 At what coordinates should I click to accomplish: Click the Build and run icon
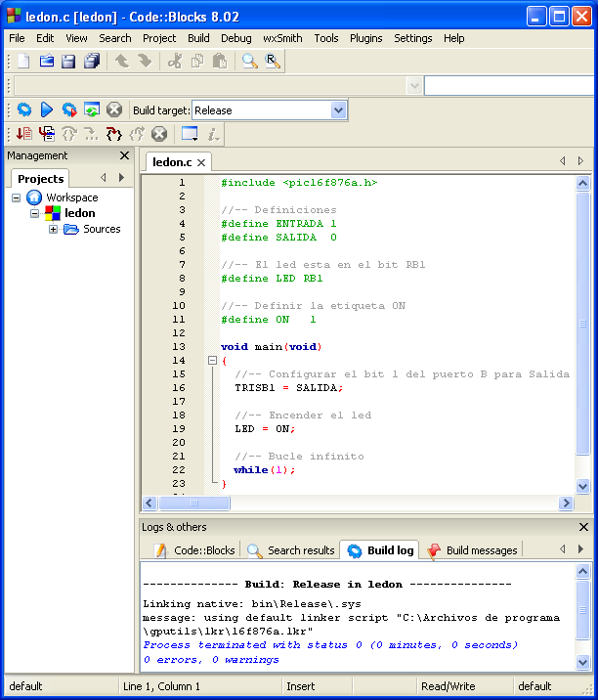(x=68, y=110)
